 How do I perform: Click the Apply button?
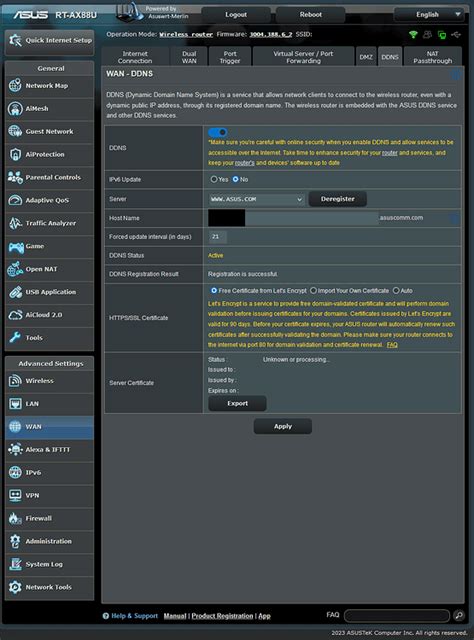283,426
